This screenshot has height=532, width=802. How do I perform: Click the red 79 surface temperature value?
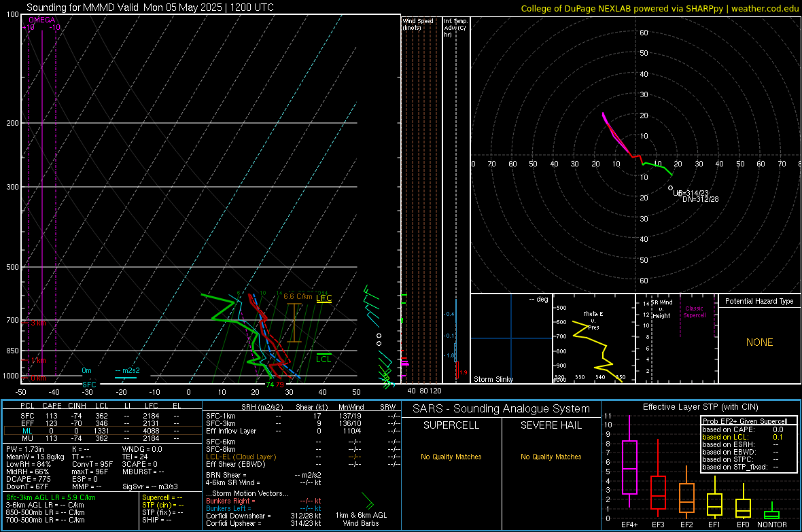(x=280, y=385)
